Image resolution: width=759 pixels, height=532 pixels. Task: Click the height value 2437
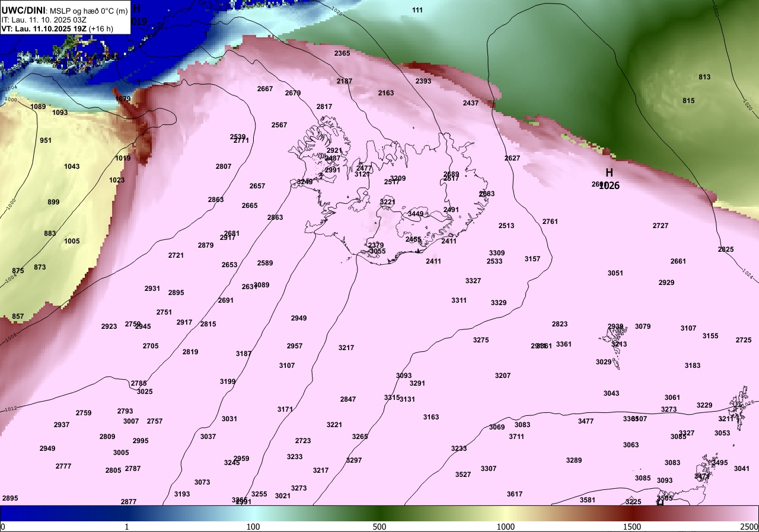tap(471, 103)
